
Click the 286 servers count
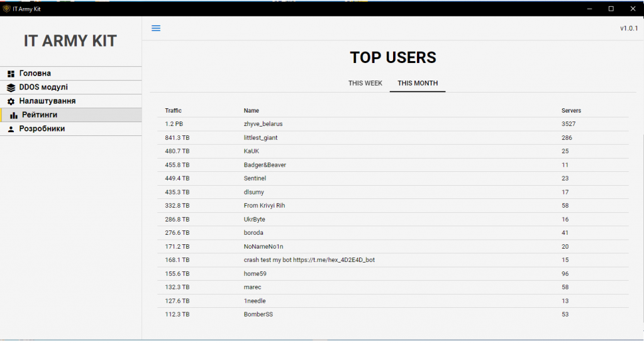coord(567,138)
